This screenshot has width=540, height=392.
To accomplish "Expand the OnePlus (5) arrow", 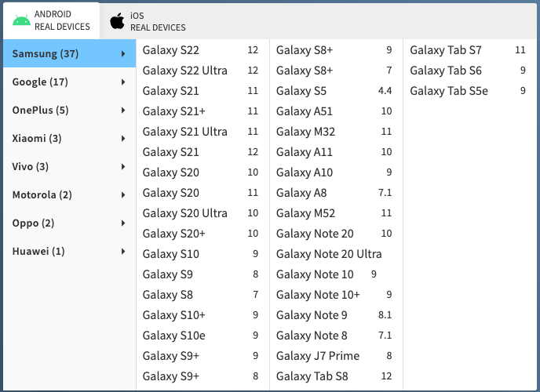I will 123,110.
